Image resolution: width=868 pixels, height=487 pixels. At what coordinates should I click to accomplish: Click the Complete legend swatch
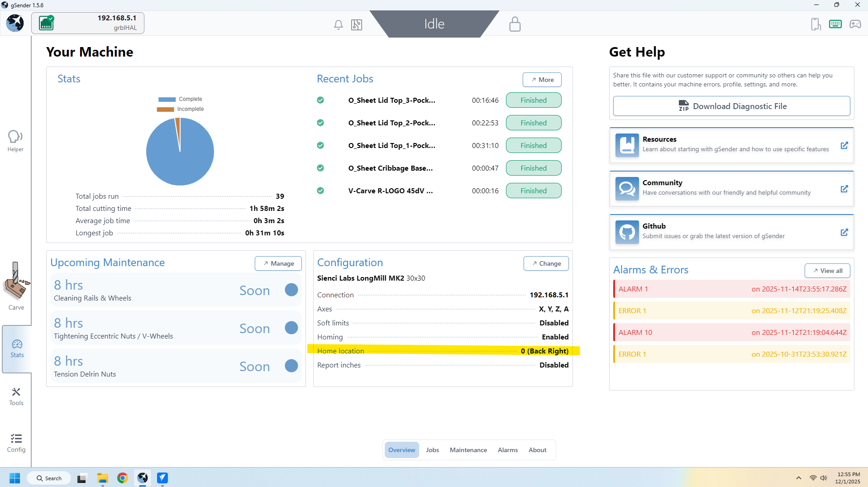(167, 99)
